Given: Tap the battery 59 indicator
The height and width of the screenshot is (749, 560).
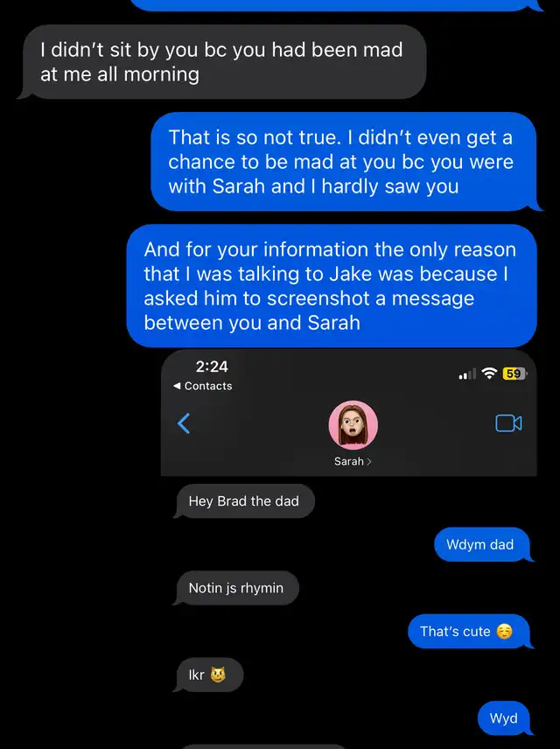Looking at the screenshot, I should 514,374.
